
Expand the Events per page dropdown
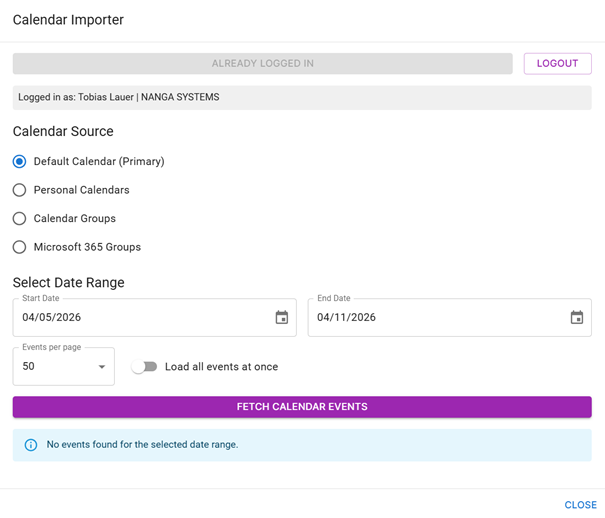click(x=64, y=366)
